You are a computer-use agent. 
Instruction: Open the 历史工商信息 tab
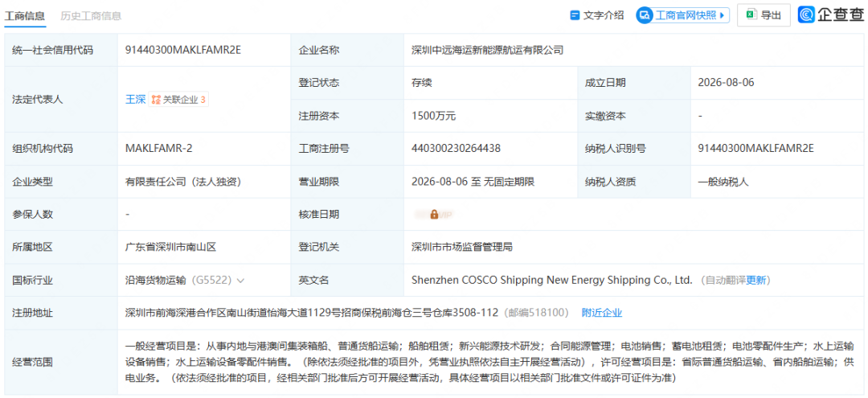[x=91, y=15]
